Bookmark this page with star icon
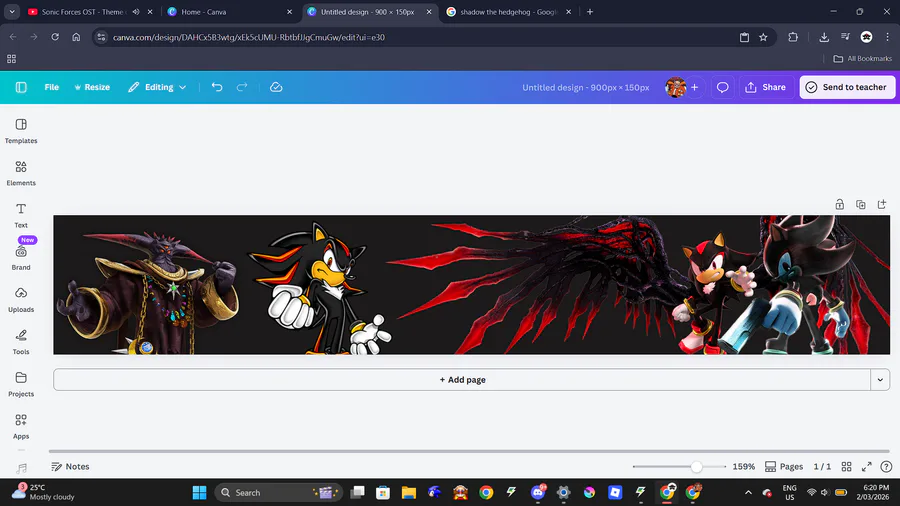Screen dimensions: 900x506 pos(763,37)
